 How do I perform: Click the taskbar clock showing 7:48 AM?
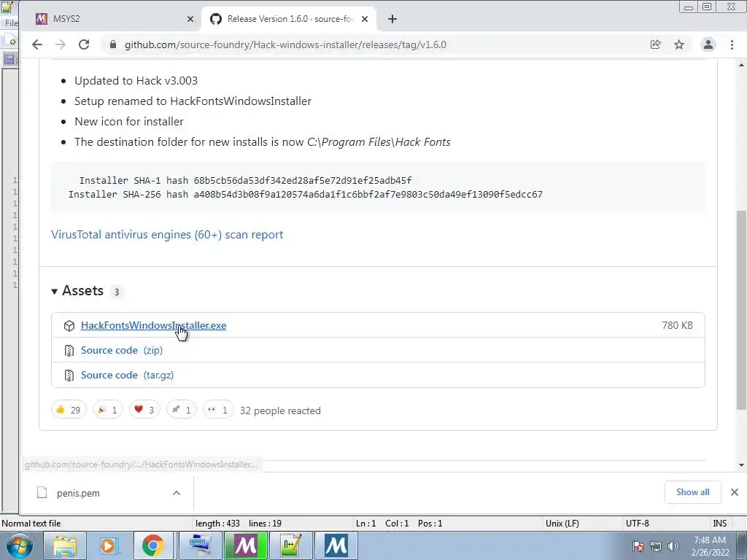click(710, 545)
